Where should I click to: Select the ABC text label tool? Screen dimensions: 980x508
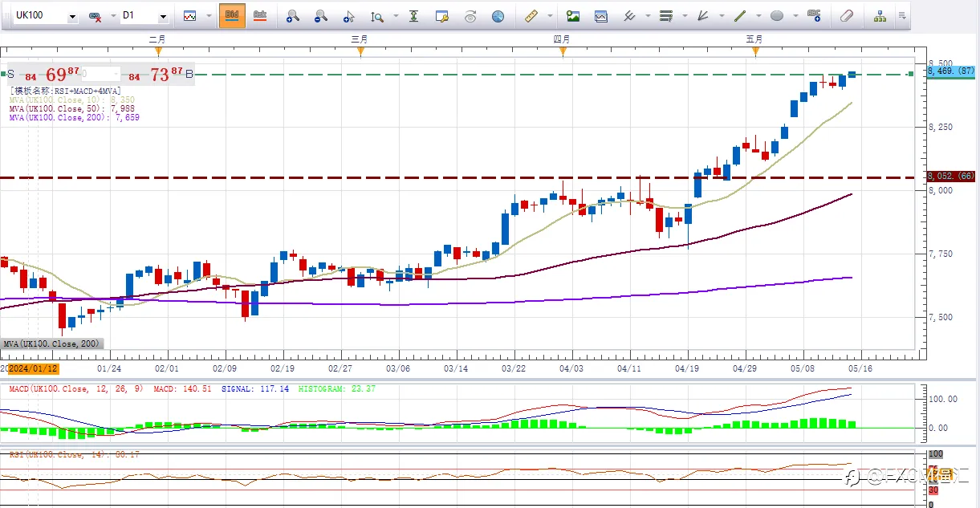pos(814,16)
